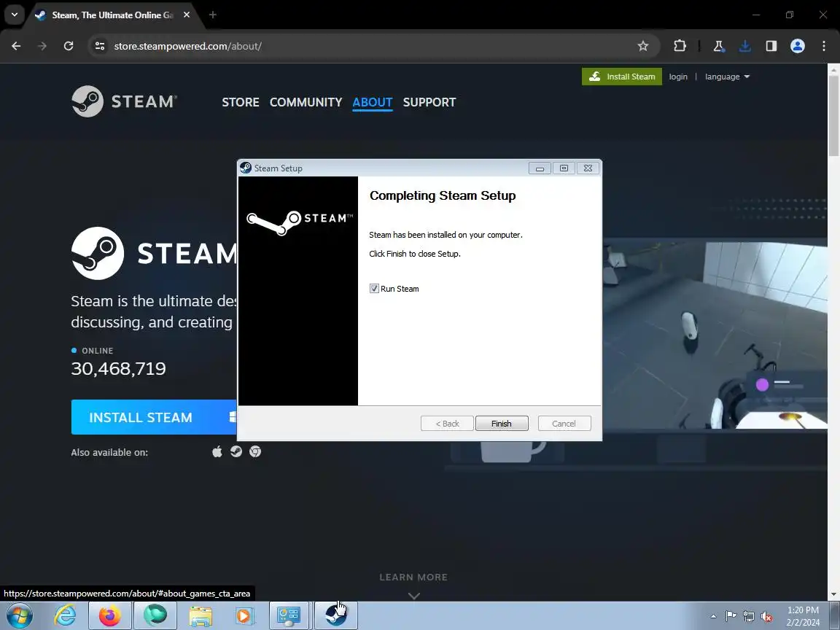Click the network tray icon

click(748, 617)
